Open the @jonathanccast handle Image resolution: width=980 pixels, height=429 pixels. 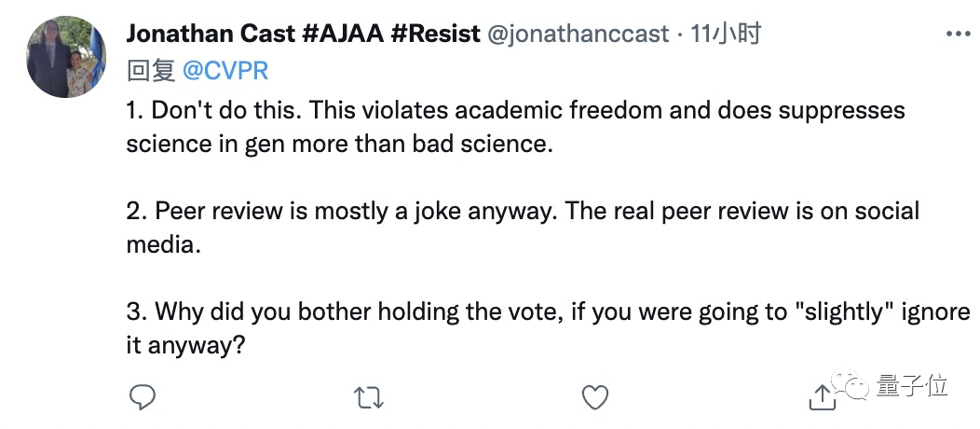tap(578, 35)
